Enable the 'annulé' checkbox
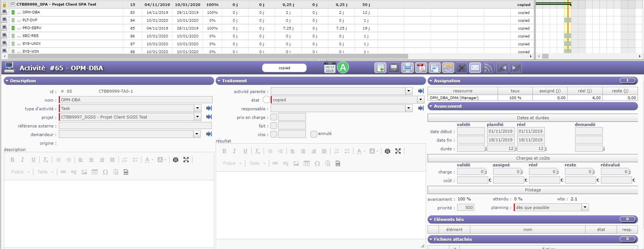The width and height of the screenshot is (644, 249). coord(314,134)
